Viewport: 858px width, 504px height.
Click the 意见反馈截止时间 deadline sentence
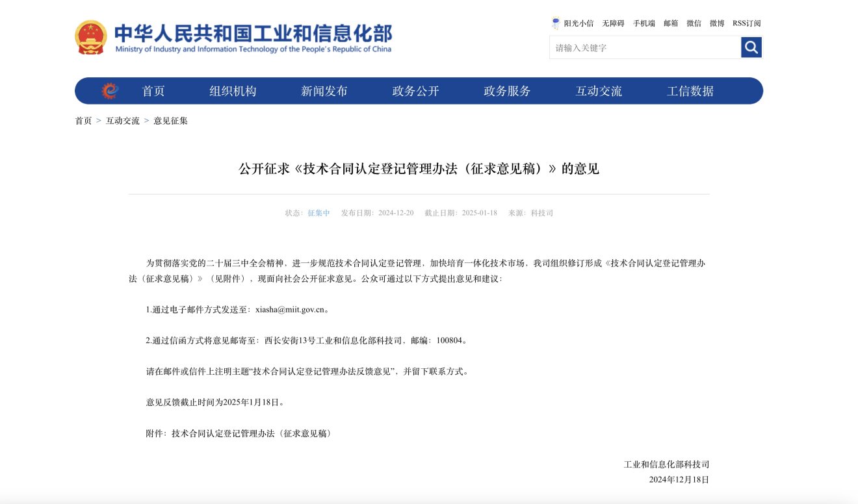pyautogui.click(x=215, y=403)
